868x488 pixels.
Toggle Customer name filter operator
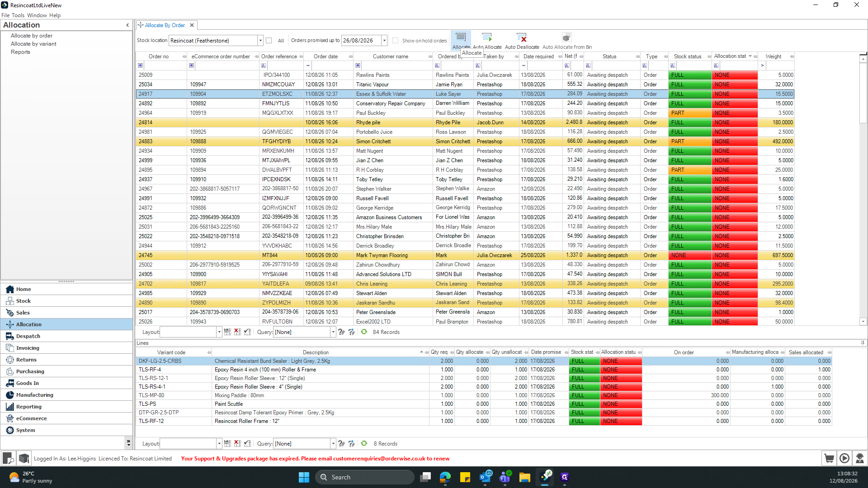pos(358,66)
